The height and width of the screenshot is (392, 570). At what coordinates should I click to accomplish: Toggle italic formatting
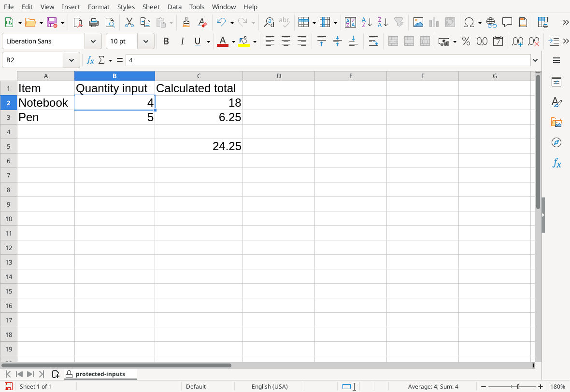point(182,42)
